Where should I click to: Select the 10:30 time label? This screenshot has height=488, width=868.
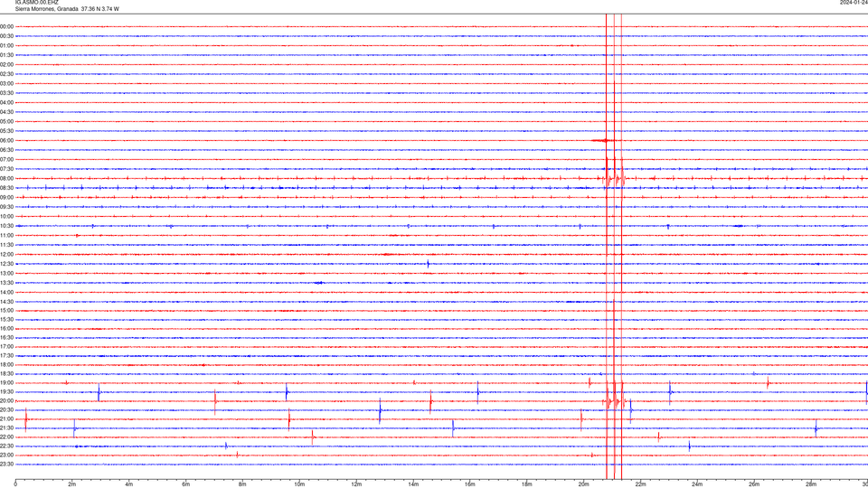[x=6, y=226]
